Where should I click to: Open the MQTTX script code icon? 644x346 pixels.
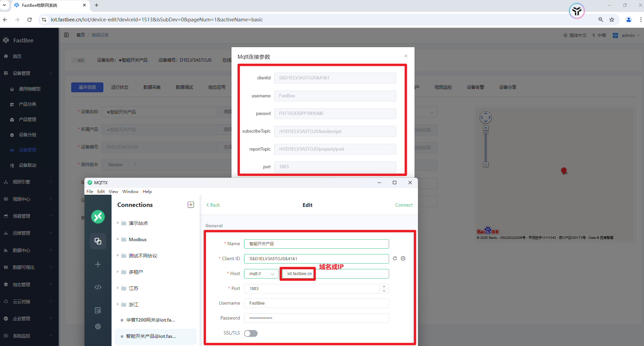[98, 287]
